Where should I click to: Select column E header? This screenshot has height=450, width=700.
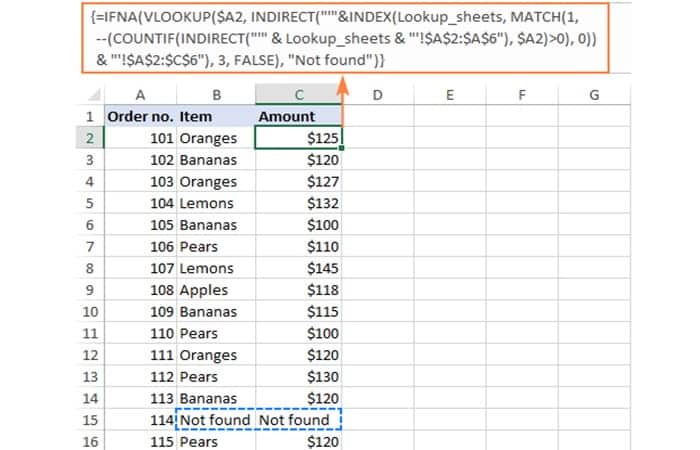[450, 95]
